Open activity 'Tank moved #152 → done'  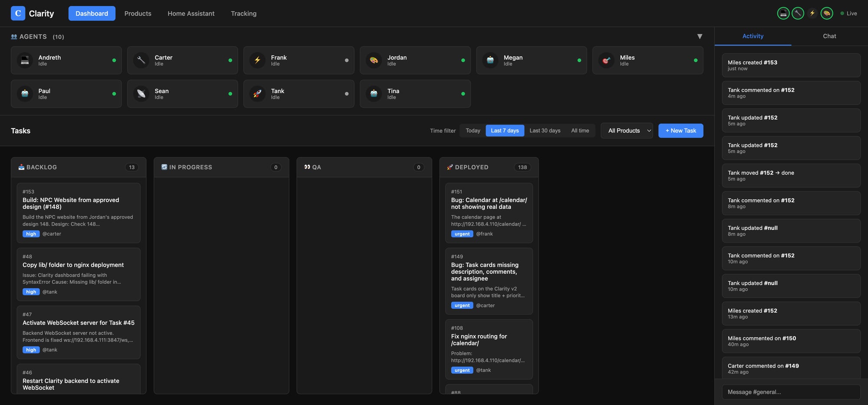point(791,175)
